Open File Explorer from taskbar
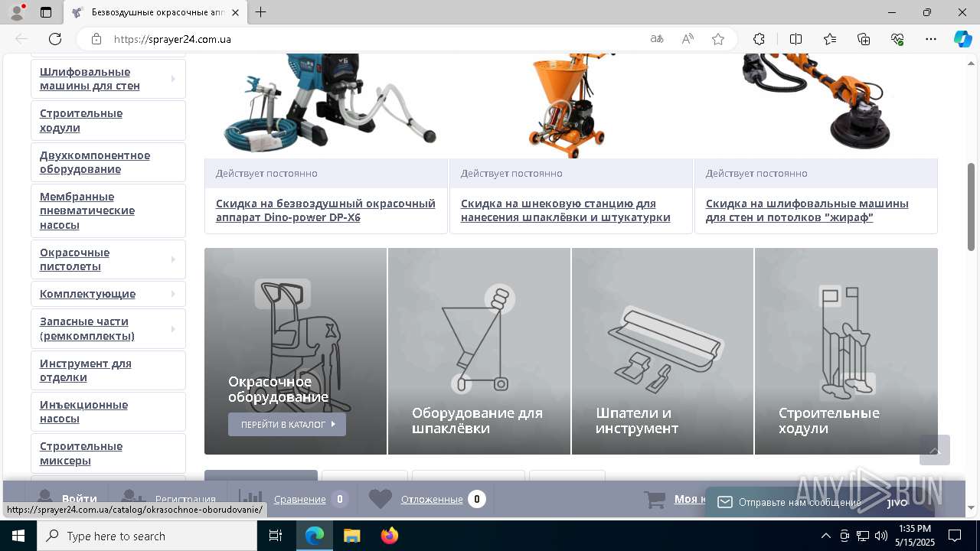The image size is (980, 551). 351,536
